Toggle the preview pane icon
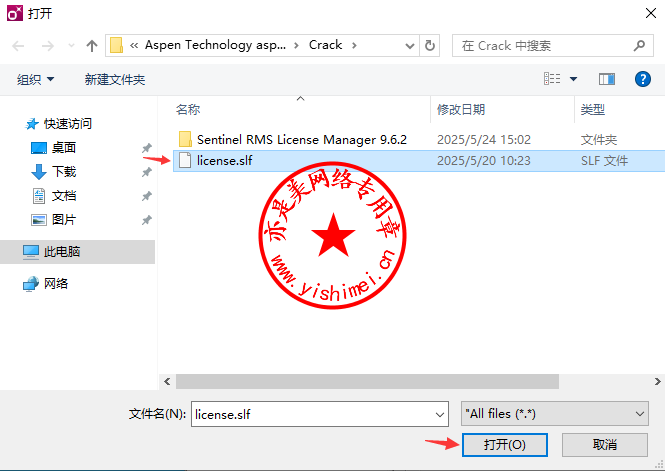Viewport: 665px width, 471px height. (x=606, y=79)
